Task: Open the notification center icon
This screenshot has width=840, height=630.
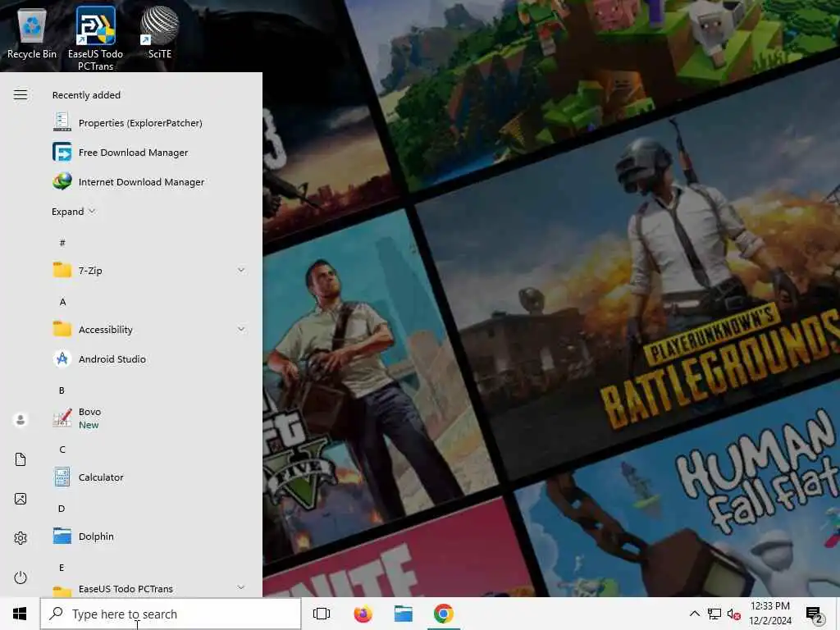Action: pos(815,614)
